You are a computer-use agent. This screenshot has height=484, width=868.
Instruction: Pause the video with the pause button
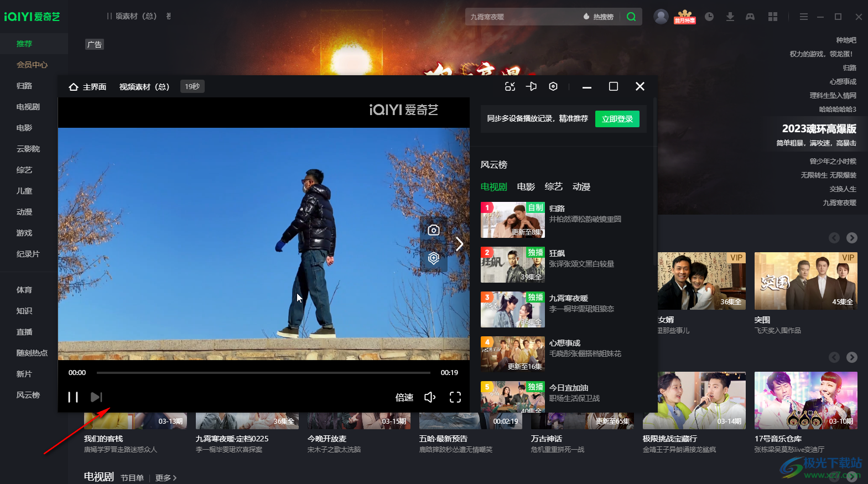click(x=73, y=397)
